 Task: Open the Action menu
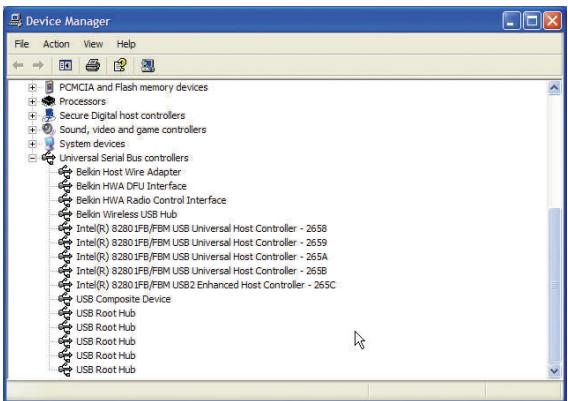pyautogui.click(x=56, y=44)
